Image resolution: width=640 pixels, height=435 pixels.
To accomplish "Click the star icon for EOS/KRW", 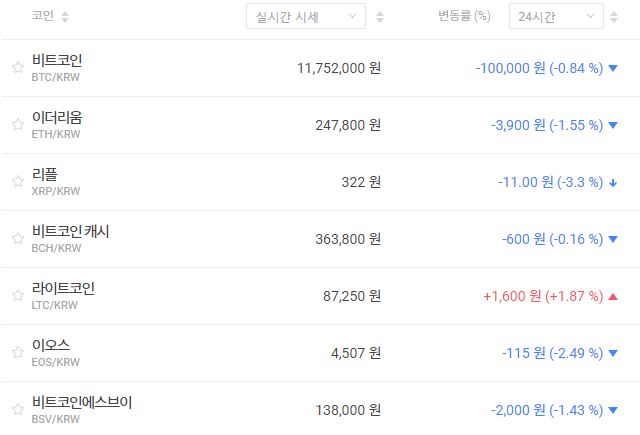I will pyautogui.click(x=17, y=353).
